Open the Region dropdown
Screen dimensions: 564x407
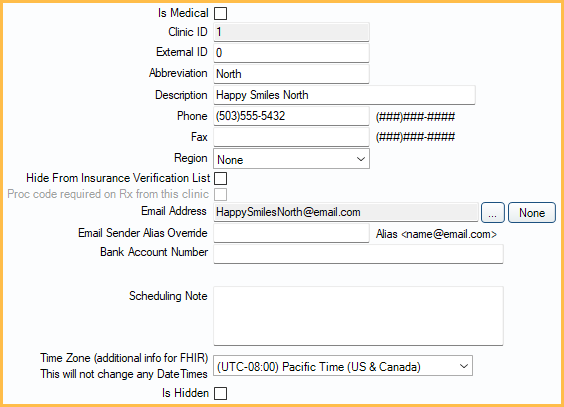tap(291, 159)
